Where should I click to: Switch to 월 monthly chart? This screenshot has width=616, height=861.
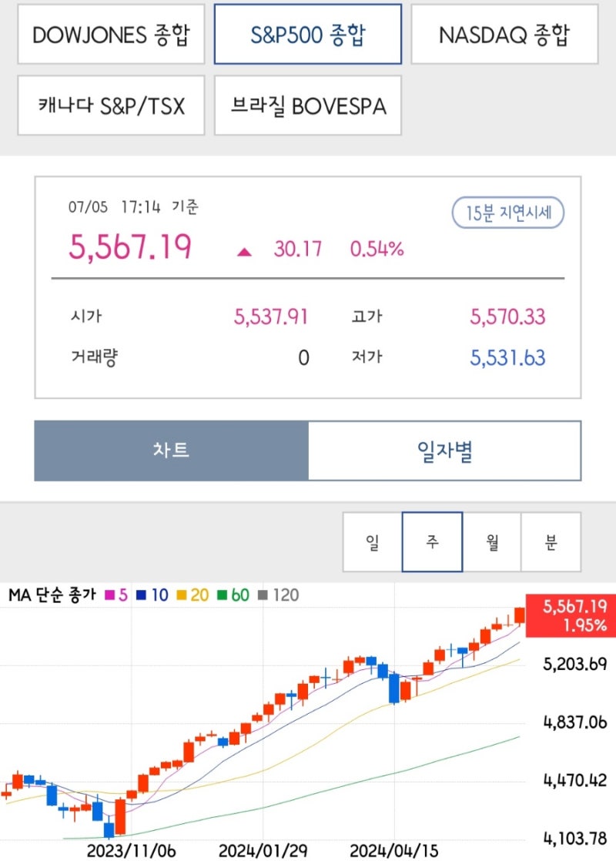pos(492,541)
